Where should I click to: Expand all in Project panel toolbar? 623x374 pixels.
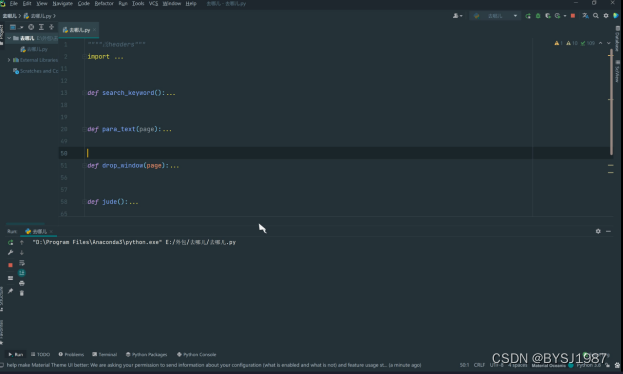click(41, 27)
